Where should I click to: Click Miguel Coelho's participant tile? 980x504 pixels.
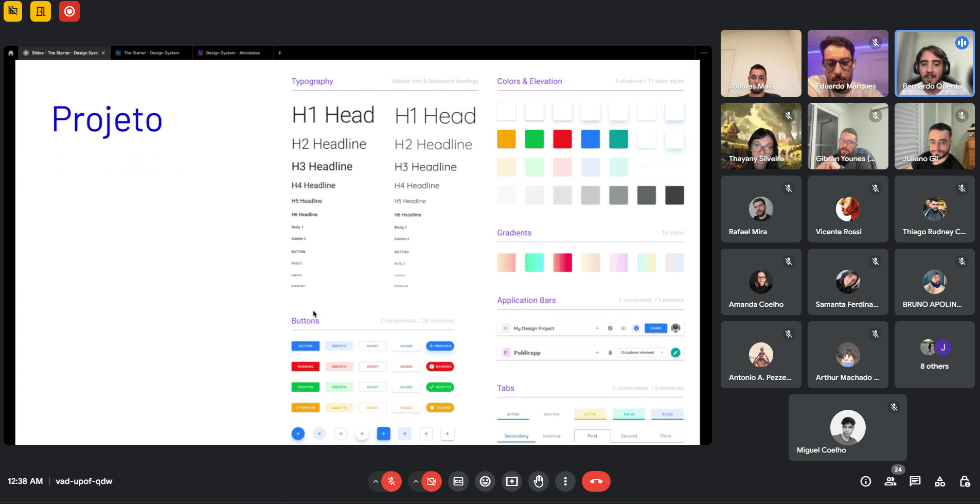pyautogui.click(x=848, y=428)
